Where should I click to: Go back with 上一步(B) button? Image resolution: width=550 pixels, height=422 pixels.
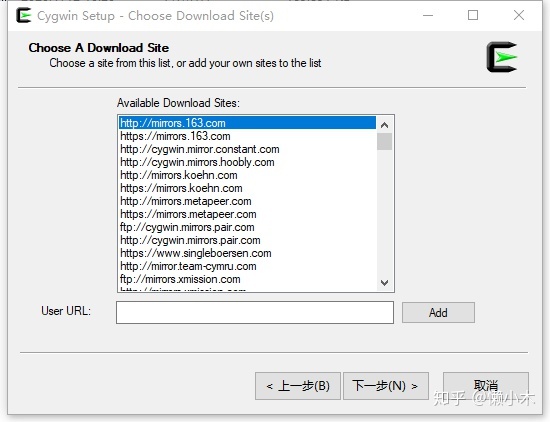tap(298, 386)
